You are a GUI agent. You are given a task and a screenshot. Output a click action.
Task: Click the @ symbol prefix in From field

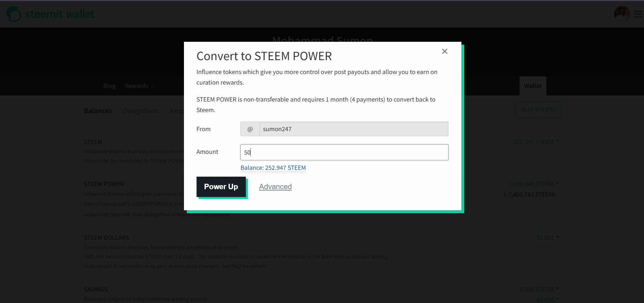pyautogui.click(x=250, y=129)
